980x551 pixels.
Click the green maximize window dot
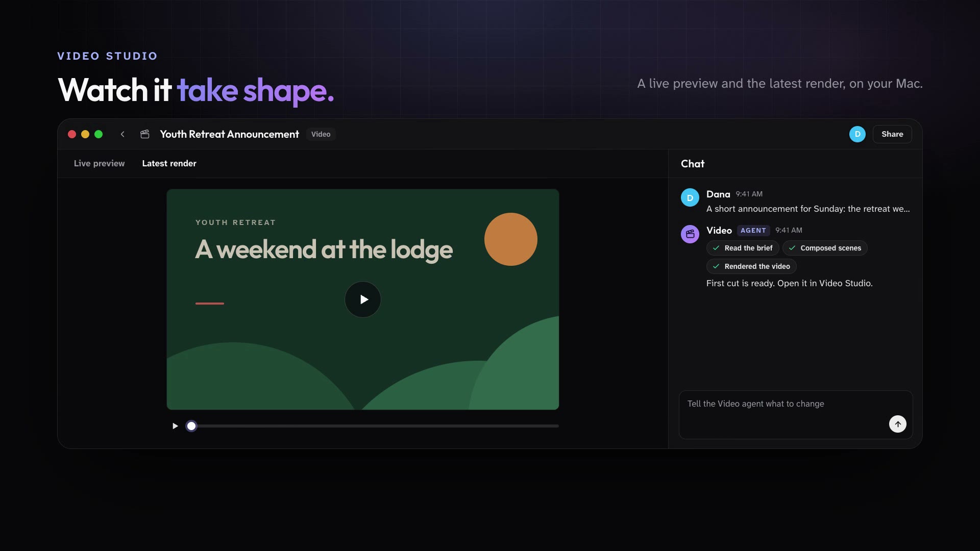click(x=99, y=134)
